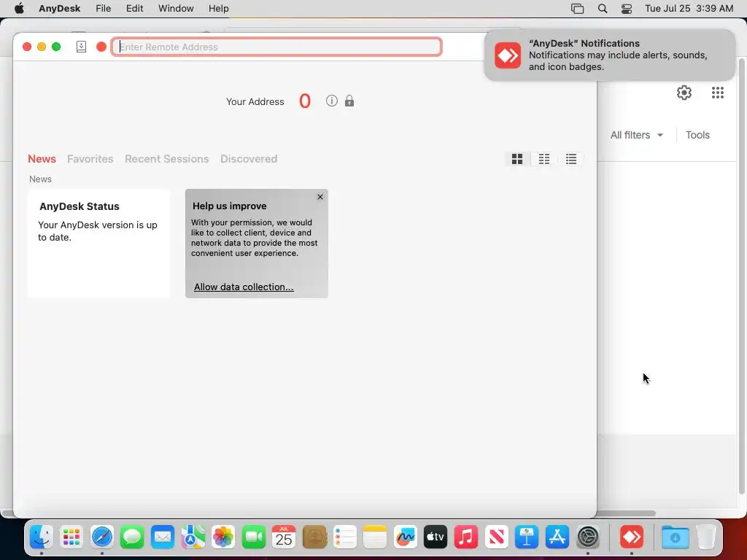Viewport: 747px width, 560px height.
Task: Open Photos from the Dock
Action: coord(223,537)
